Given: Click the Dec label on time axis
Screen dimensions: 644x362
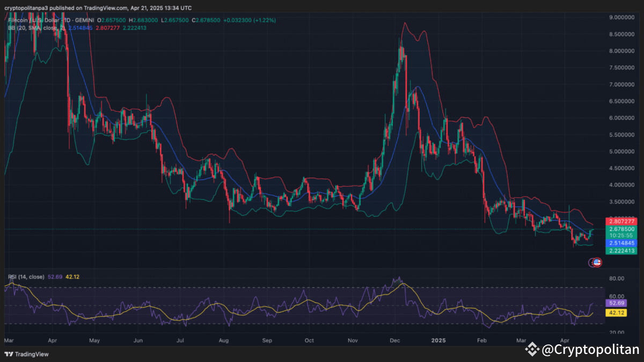Looking at the screenshot, I should 396,341.
